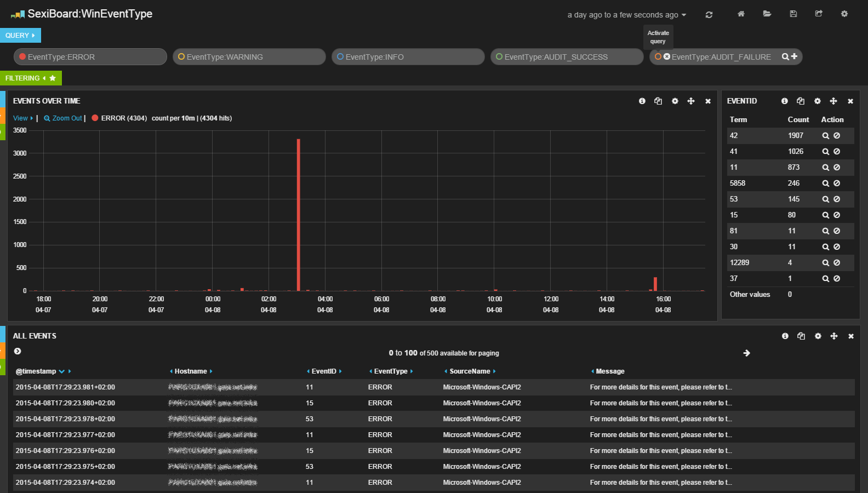Viewport: 868px width, 493px height.
Task: Filter on term 53 with magnifier icon
Action: (825, 199)
